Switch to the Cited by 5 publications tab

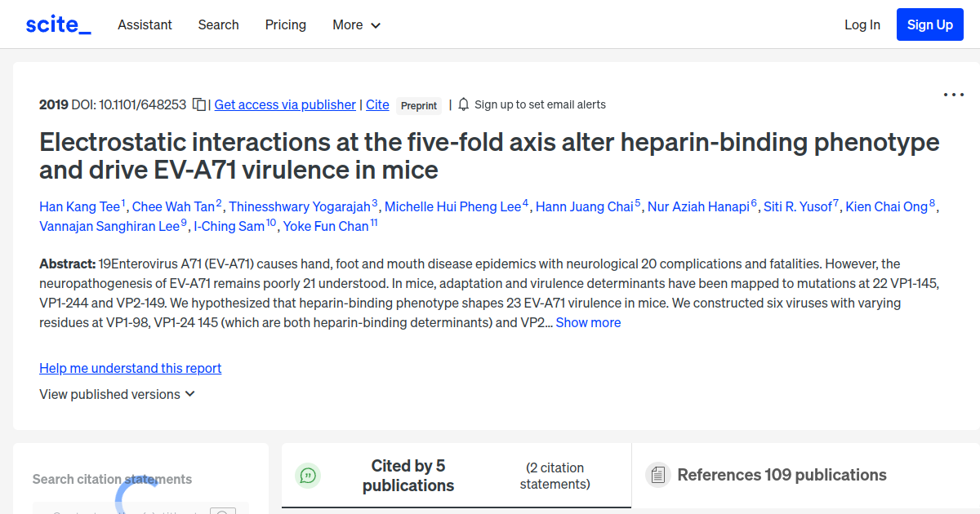tap(408, 476)
